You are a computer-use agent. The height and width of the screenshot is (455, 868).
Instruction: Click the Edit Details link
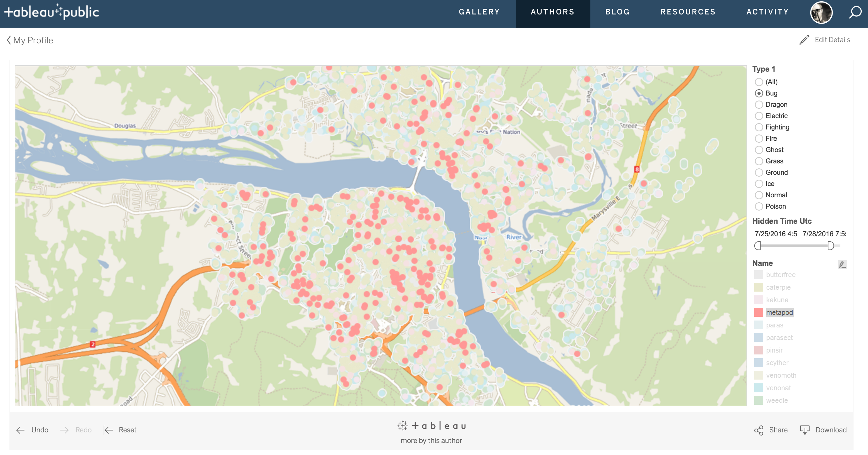832,40
